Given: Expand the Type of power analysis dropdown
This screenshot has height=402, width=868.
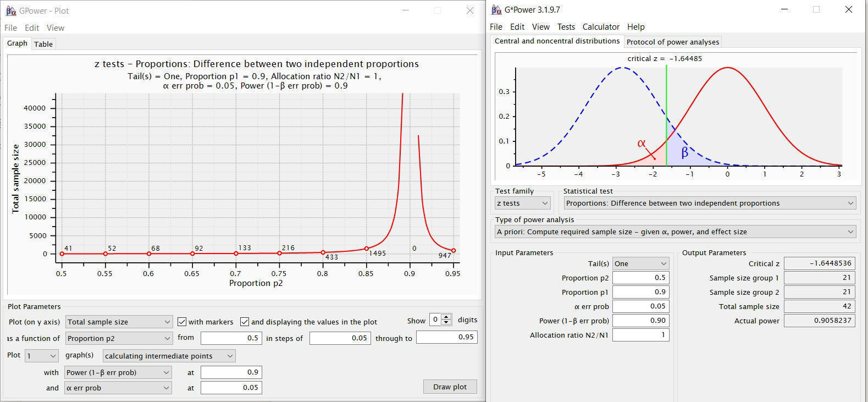Looking at the screenshot, I should pos(676,232).
